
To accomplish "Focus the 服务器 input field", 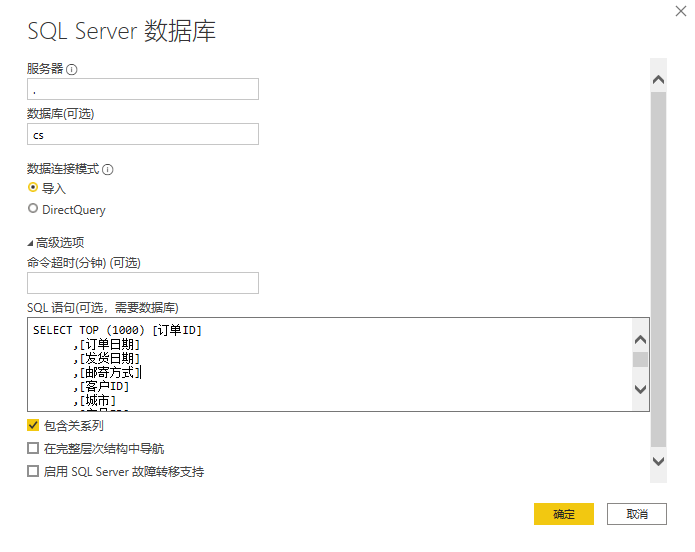I will [143, 89].
